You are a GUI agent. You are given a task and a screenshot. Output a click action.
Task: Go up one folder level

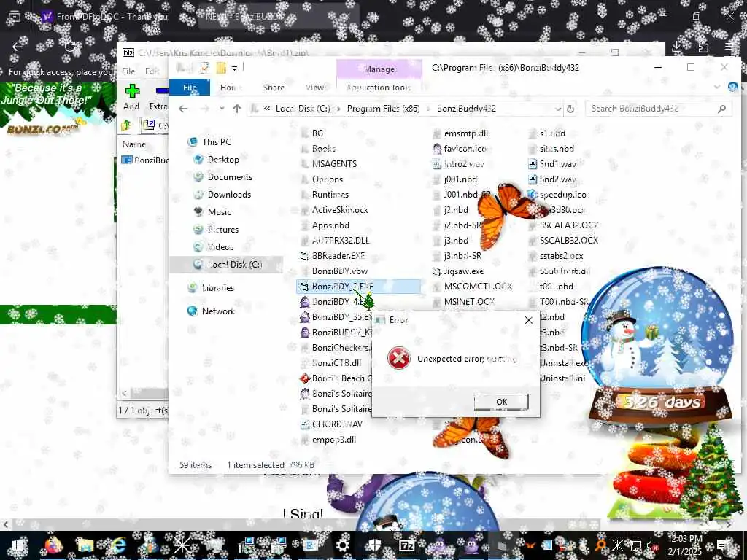tap(237, 109)
